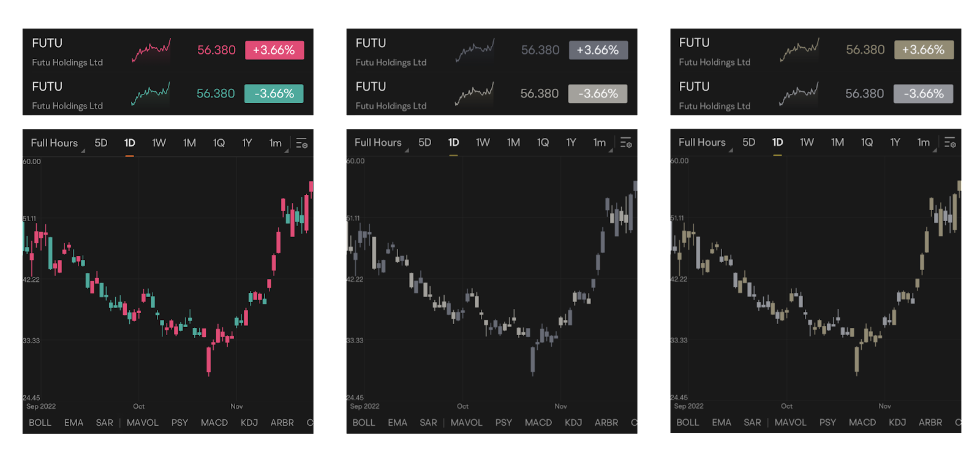Expand Full Hours dropdown in the red-green chart

55,143
